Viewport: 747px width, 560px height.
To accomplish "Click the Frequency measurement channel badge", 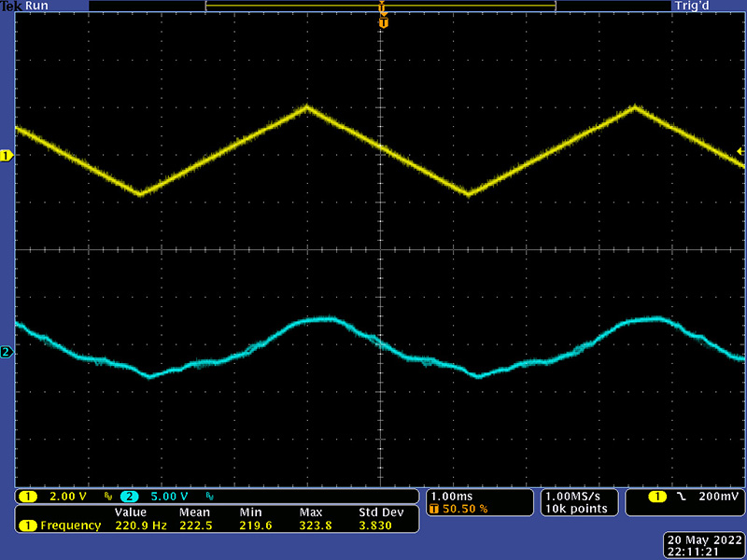I will (28, 525).
